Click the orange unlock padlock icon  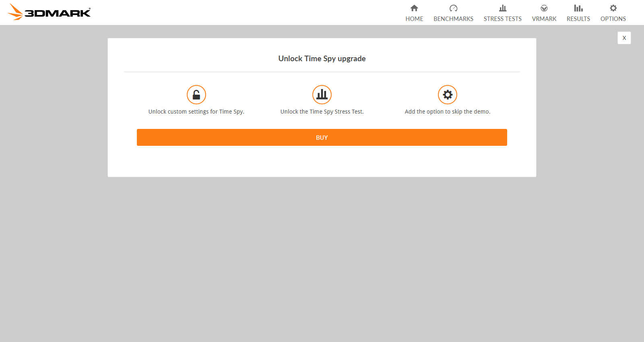tap(196, 95)
